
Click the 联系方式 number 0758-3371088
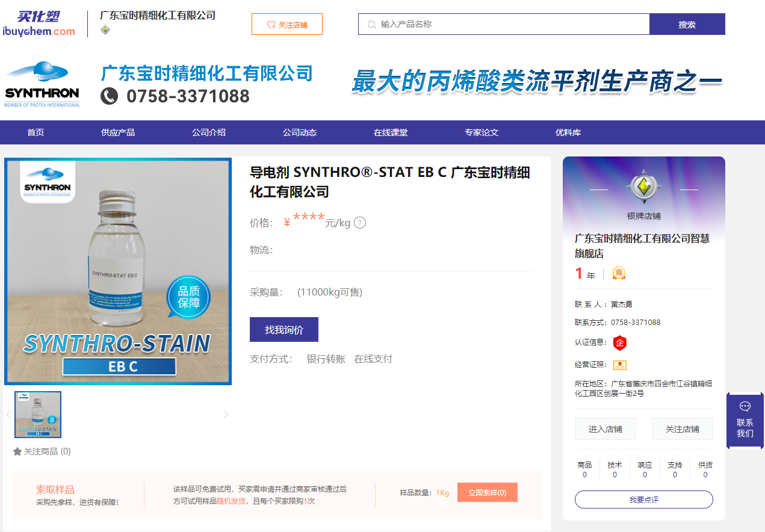pos(636,323)
